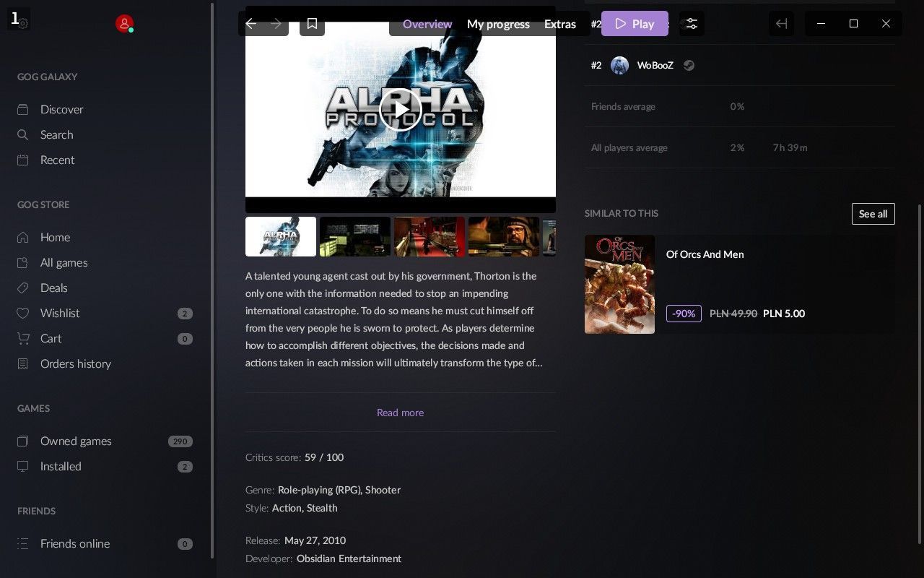Select the second screenshot thumbnail
924x578 pixels.
pyautogui.click(x=354, y=236)
